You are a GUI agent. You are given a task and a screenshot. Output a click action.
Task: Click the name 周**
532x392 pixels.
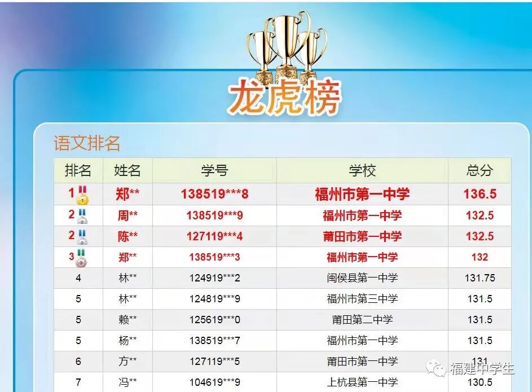click(127, 215)
